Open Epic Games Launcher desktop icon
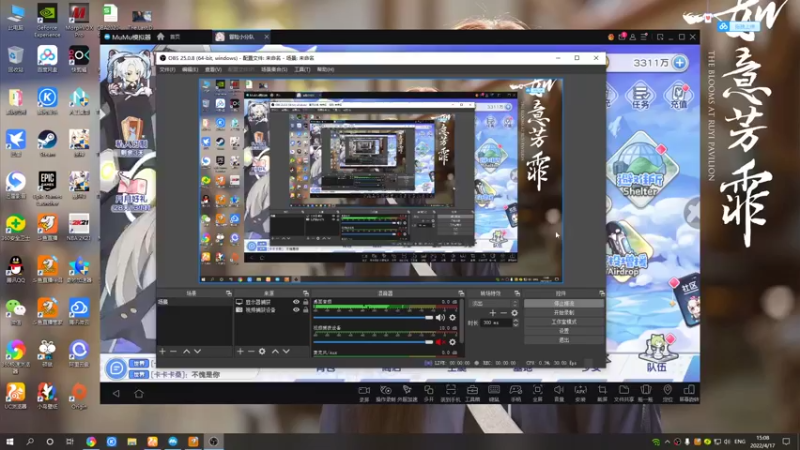The image size is (800, 450). click(x=47, y=188)
